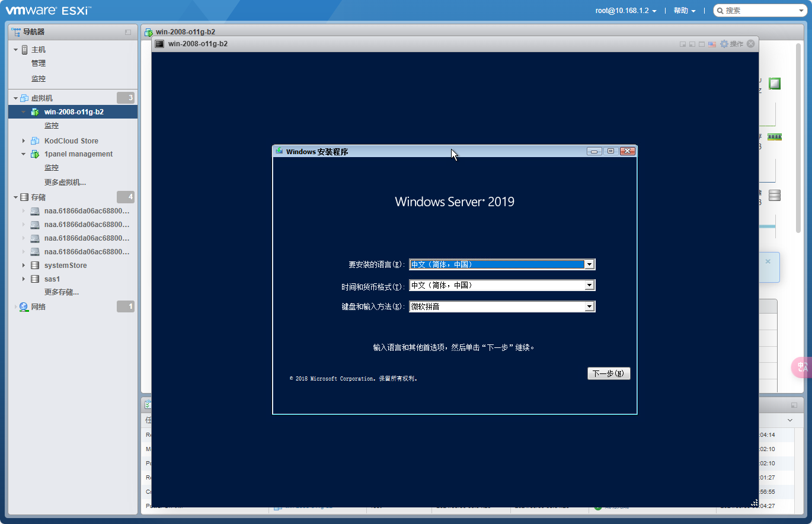Viewport: 812px width, 524px height.
Task: Click the second console window size icon
Action: tap(692, 44)
